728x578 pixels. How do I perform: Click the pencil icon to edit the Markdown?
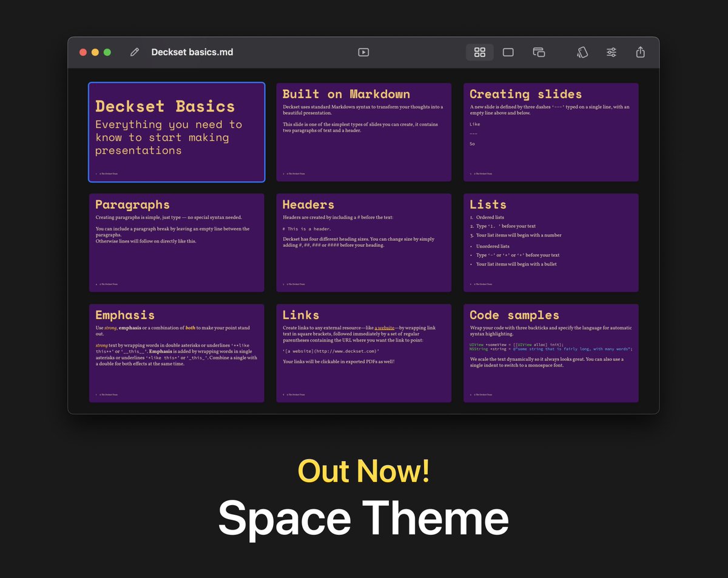click(135, 52)
